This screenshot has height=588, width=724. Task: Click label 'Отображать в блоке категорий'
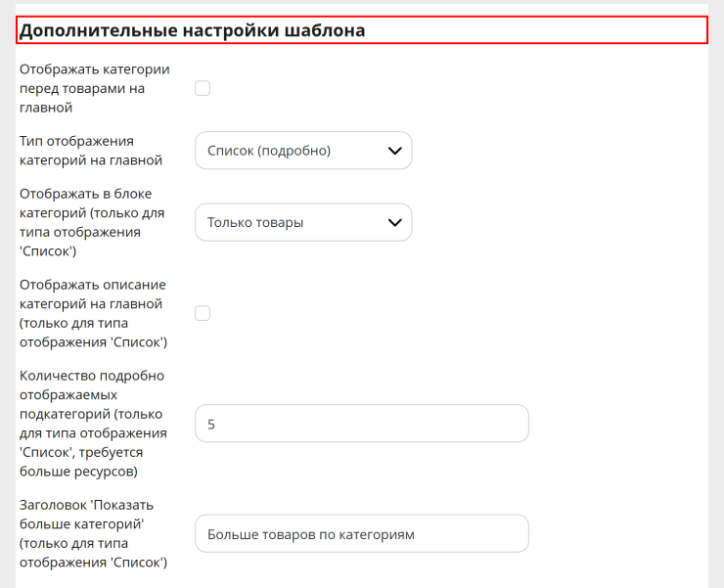pyautogui.click(x=92, y=222)
